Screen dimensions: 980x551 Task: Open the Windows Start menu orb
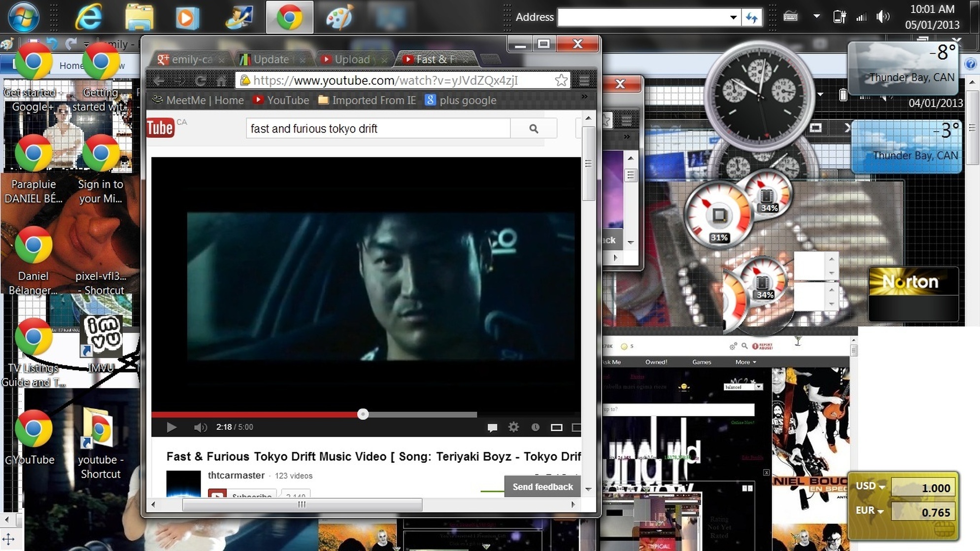click(23, 17)
